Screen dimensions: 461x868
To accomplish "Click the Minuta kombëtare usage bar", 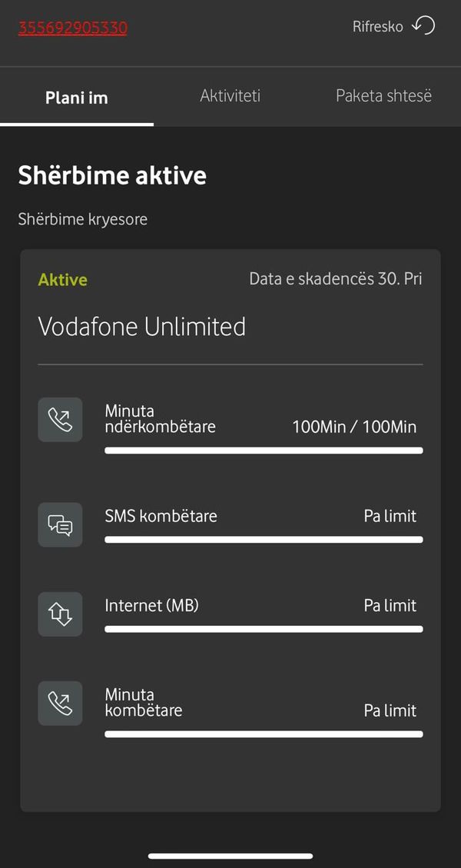I will (x=264, y=734).
